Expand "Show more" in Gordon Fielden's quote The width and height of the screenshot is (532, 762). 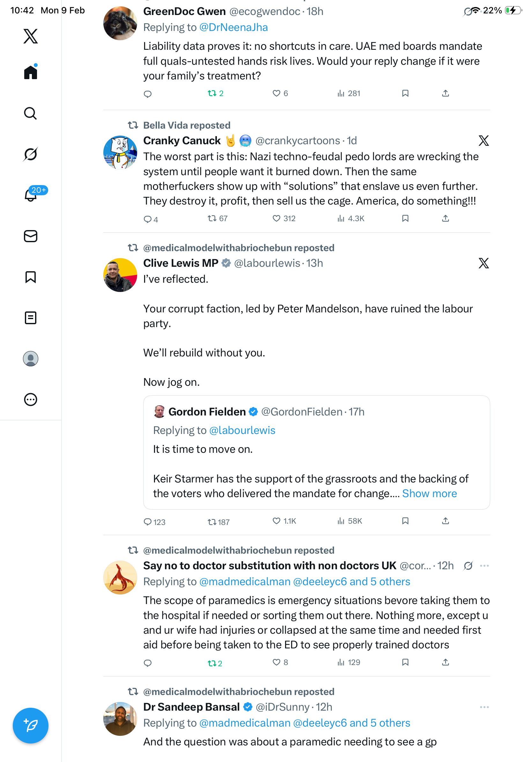click(429, 494)
